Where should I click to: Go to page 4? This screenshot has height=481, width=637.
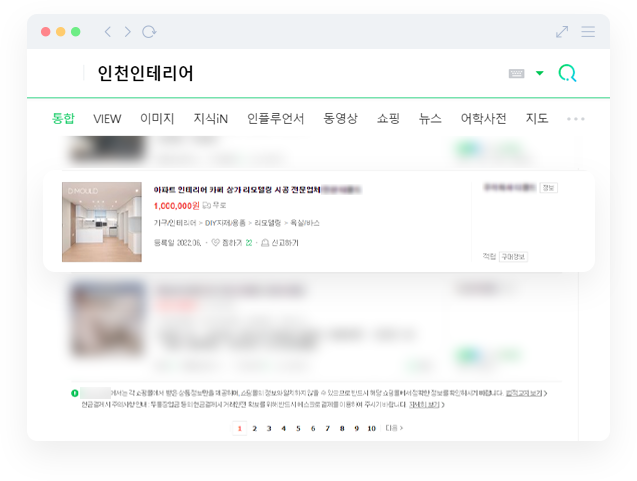pos(284,428)
